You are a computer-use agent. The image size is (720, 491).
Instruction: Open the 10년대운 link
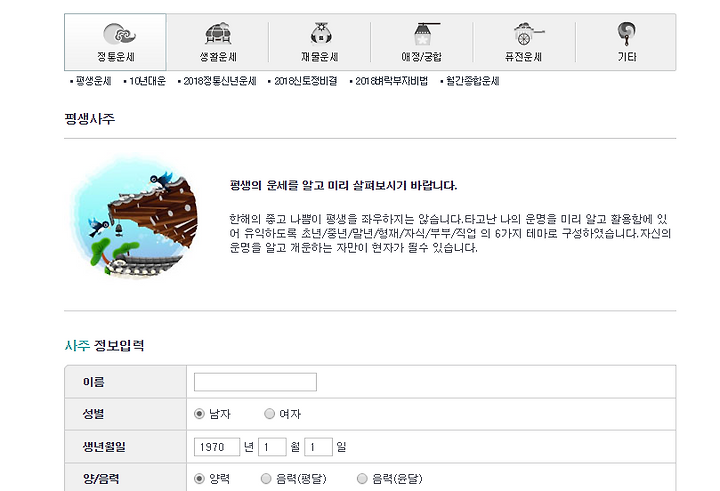(147, 81)
